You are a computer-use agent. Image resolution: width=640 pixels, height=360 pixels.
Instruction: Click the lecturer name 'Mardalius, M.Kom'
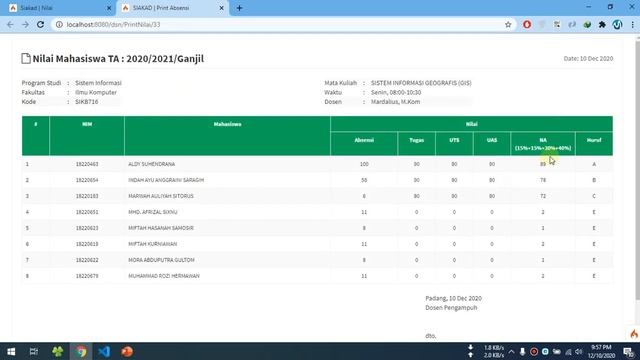coord(396,102)
